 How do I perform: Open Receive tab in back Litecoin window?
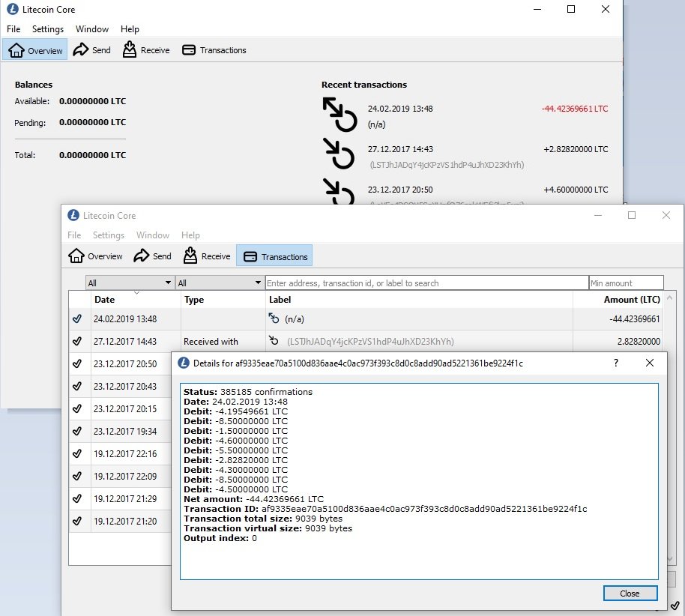[x=146, y=49]
